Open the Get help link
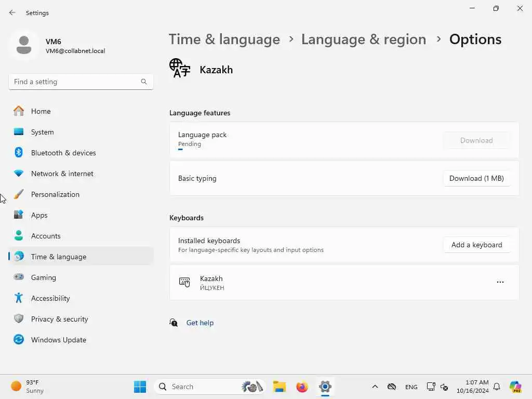This screenshot has width=532, height=399. point(200,323)
